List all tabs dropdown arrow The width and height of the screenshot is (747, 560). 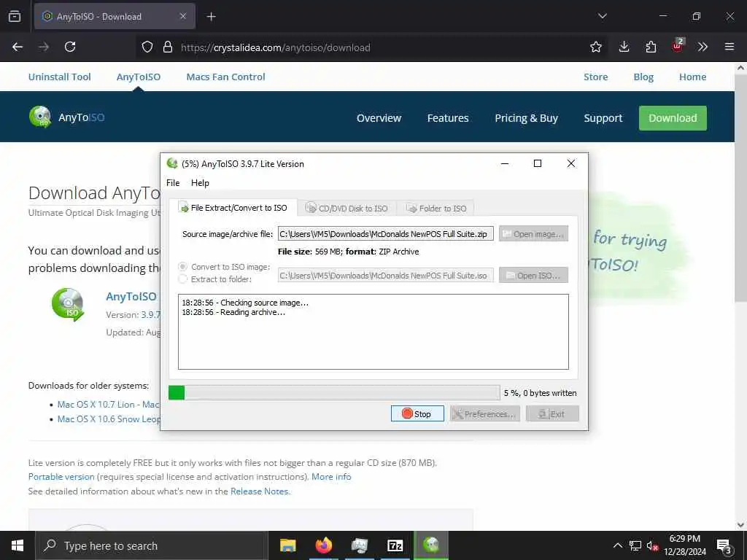(602, 16)
